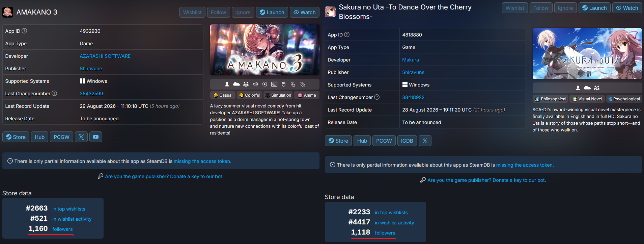Open the X (Twitter) link for AMAKANO 3
This screenshot has height=244, width=644.
[x=81, y=137]
